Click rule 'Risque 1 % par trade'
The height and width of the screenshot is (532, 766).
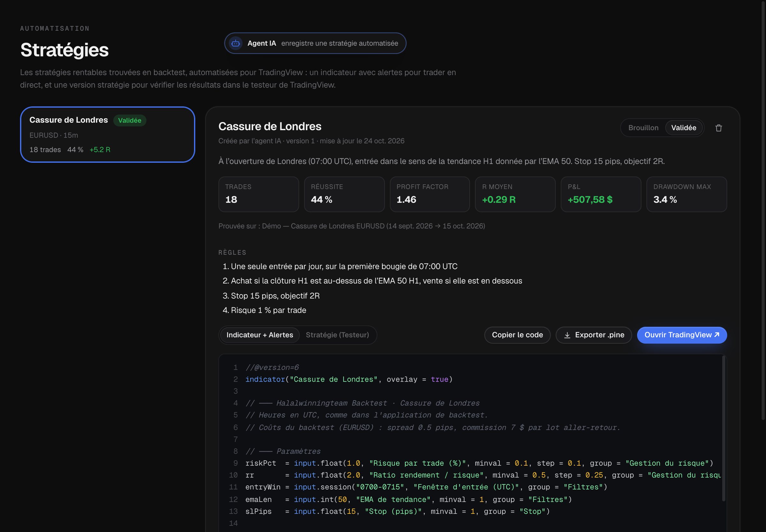click(x=268, y=310)
